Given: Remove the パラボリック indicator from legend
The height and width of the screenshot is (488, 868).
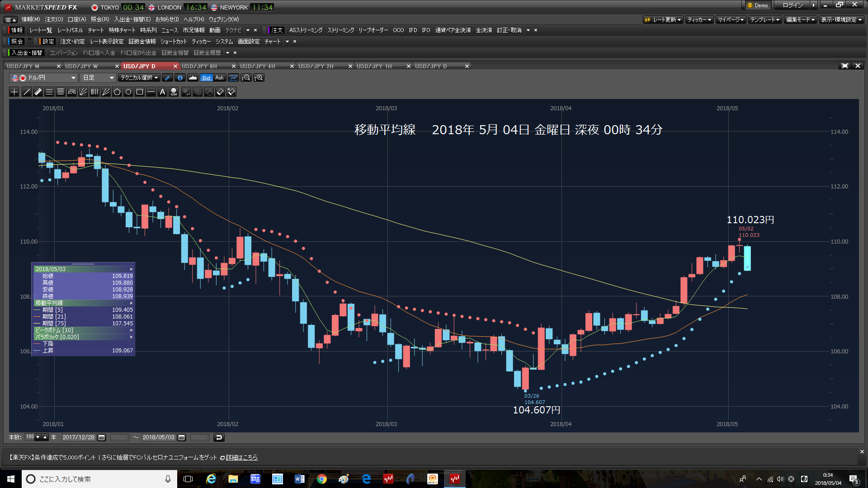Looking at the screenshot, I should (131, 337).
